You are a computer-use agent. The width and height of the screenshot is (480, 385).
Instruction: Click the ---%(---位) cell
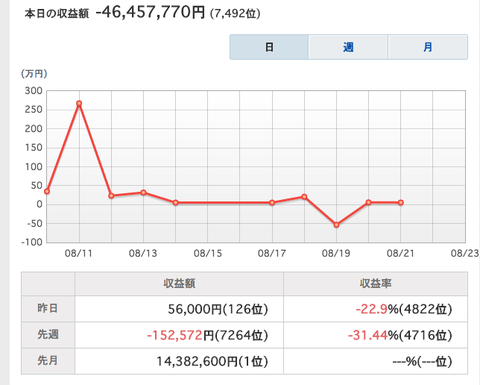tap(375, 361)
